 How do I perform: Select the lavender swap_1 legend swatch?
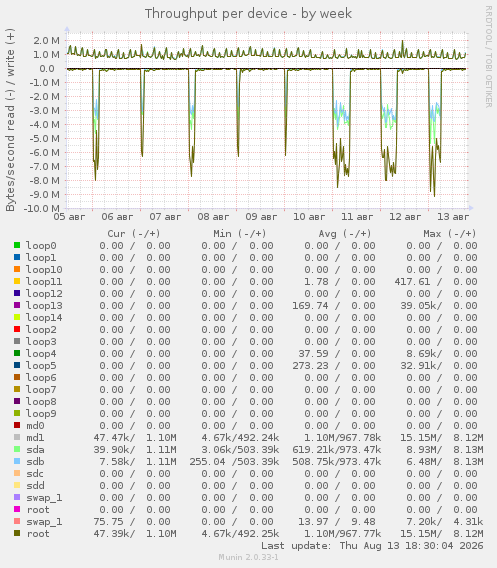point(17,497)
